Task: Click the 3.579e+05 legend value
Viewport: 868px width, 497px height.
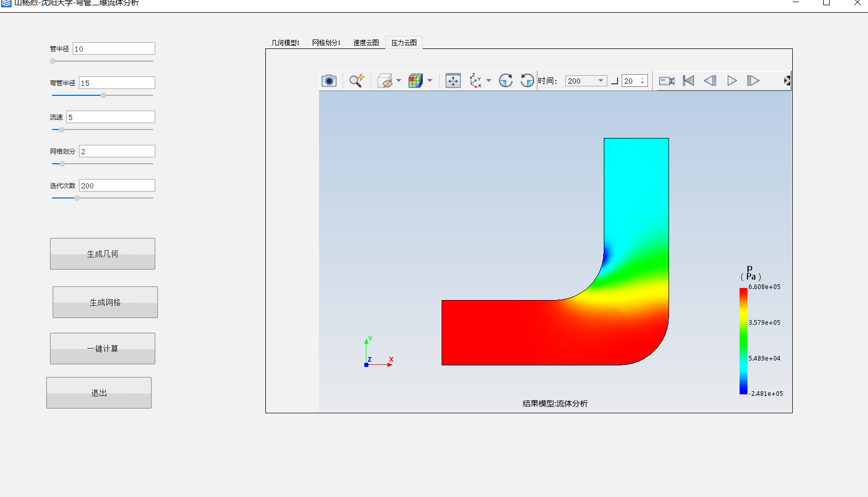Action: [764, 323]
